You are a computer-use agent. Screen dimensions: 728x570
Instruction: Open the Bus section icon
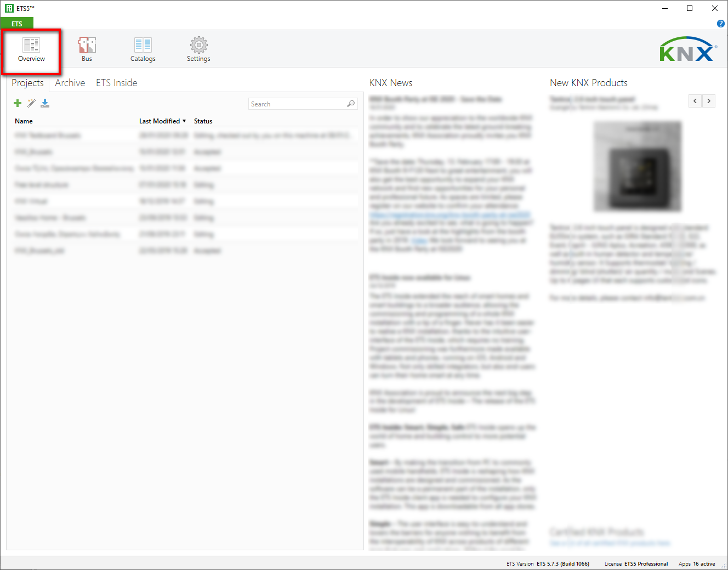click(x=87, y=45)
